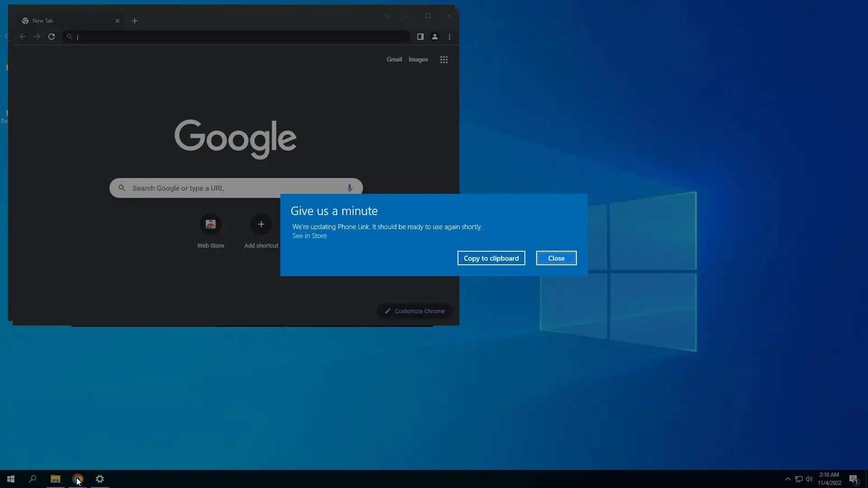Click the voice search microphone icon
The width and height of the screenshot is (868, 488).
tap(349, 188)
